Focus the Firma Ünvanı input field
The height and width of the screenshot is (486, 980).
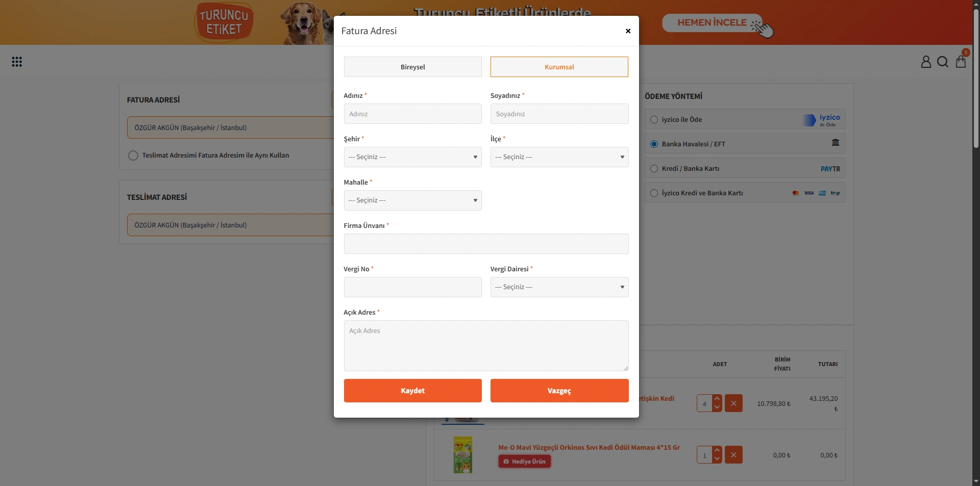(486, 244)
